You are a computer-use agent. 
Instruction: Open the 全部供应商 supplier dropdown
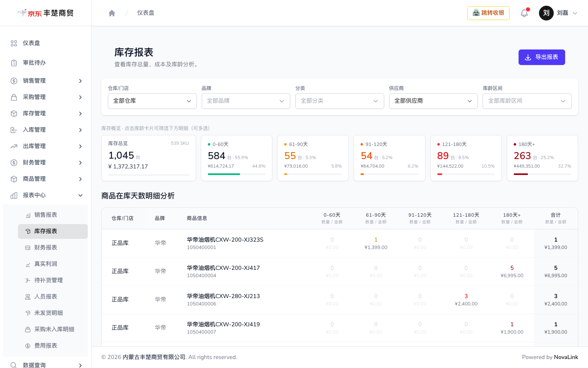tap(433, 101)
